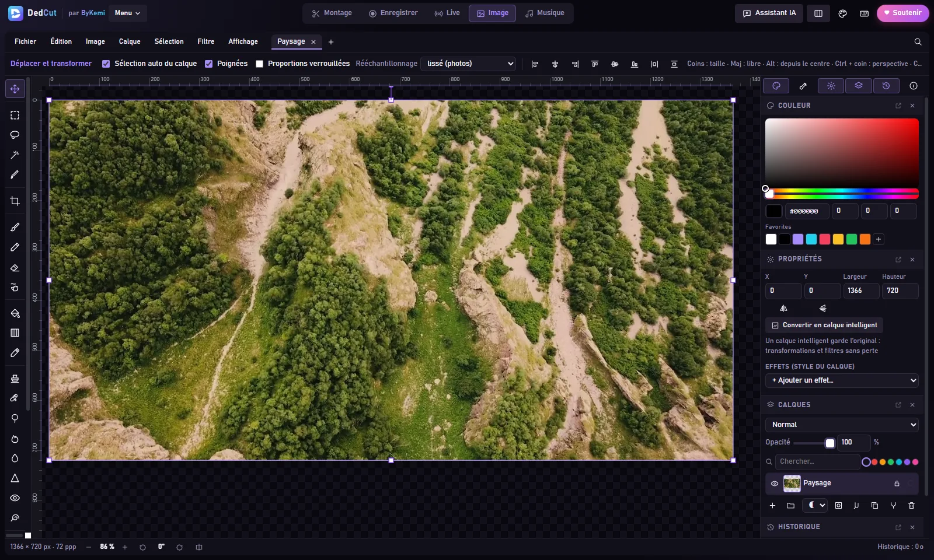
Task: Select the Clone Stamp tool
Action: [x=15, y=379]
